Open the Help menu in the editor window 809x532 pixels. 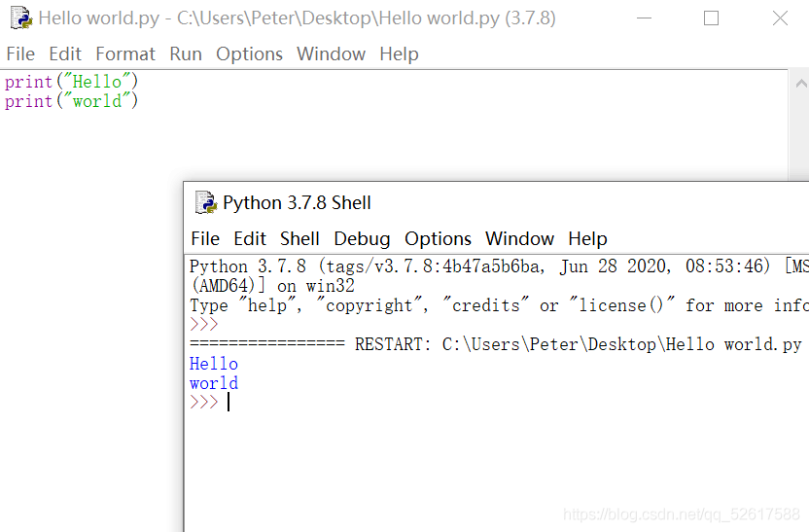point(399,53)
